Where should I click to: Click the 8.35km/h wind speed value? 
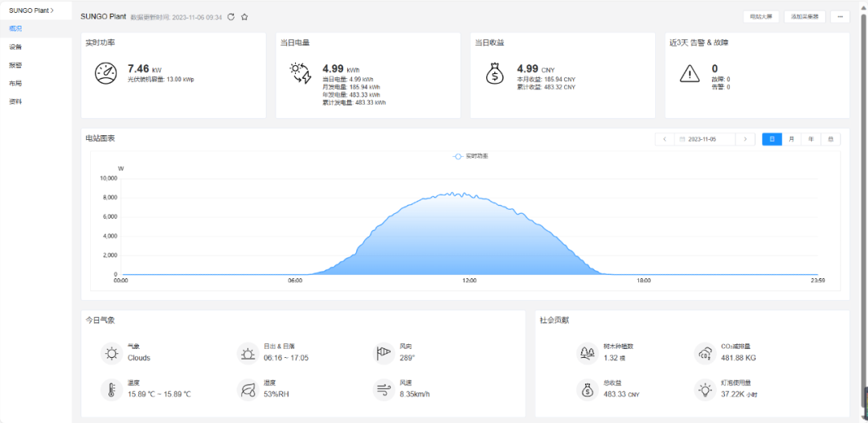415,395
